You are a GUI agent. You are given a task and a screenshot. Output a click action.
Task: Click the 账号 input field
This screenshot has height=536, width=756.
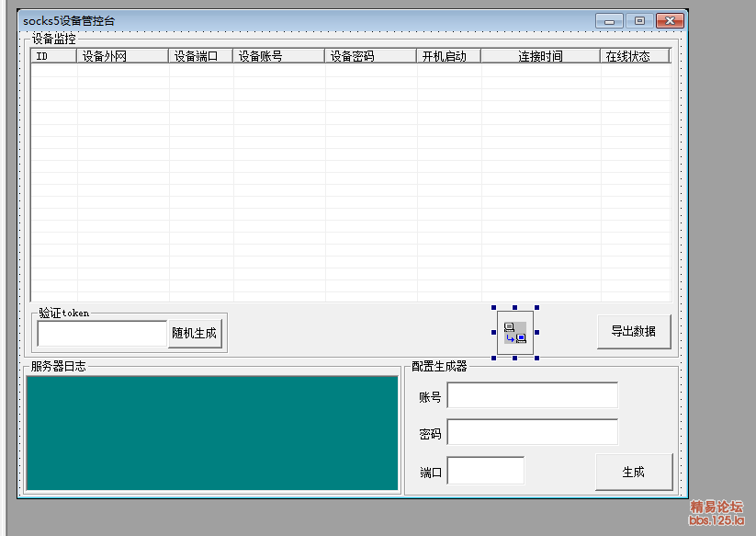click(533, 395)
